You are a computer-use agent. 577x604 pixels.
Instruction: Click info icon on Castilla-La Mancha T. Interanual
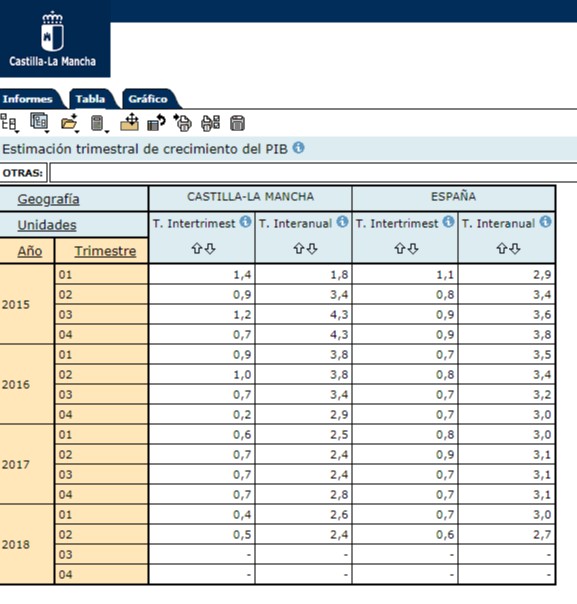342,222
